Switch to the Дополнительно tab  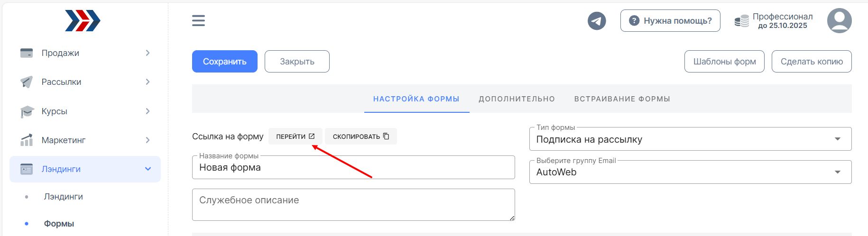point(517,99)
